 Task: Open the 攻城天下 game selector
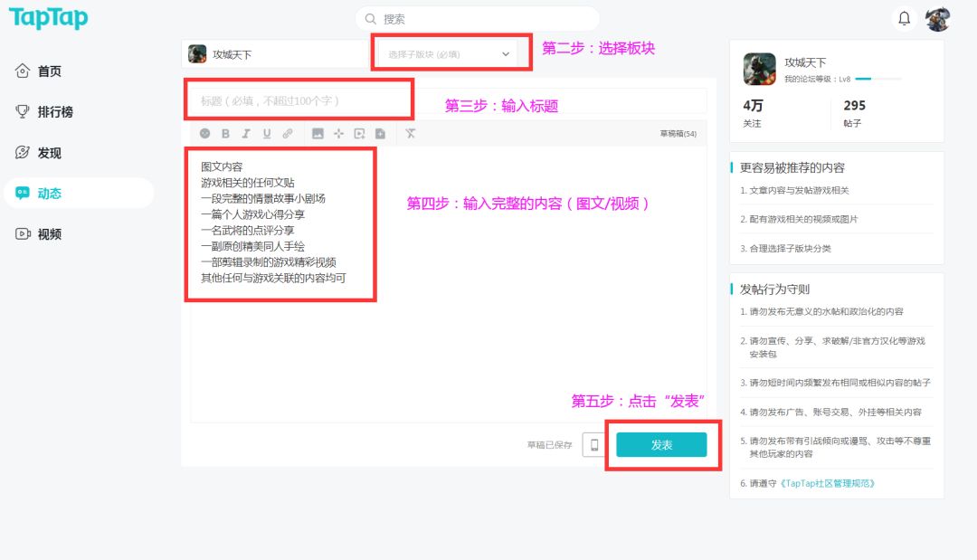click(x=271, y=54)
